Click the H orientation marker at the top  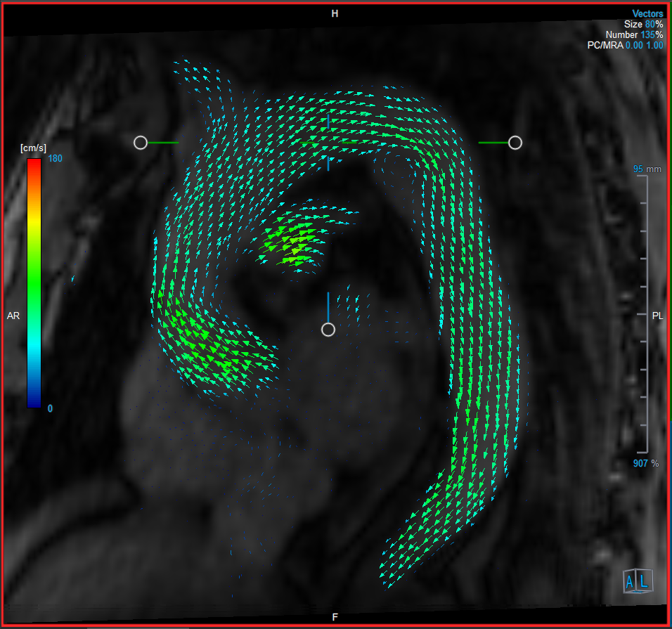point(335,14)
